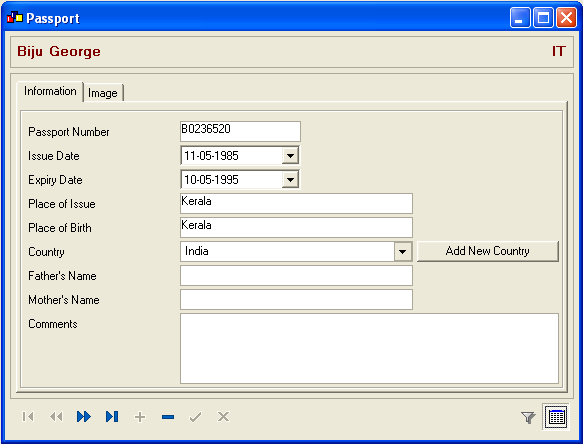Click inside the Comments text area
Screen dimensions: 583x444
369,348
